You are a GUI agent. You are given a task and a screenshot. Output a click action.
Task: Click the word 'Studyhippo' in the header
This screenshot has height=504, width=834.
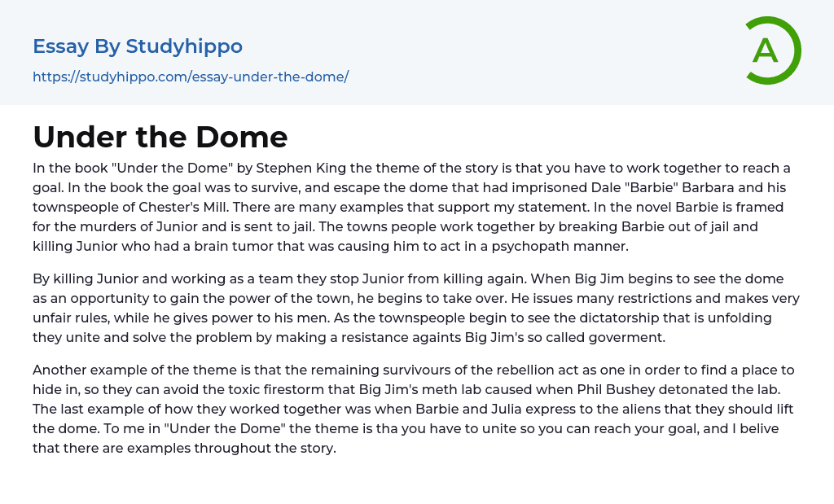point(184,46)
